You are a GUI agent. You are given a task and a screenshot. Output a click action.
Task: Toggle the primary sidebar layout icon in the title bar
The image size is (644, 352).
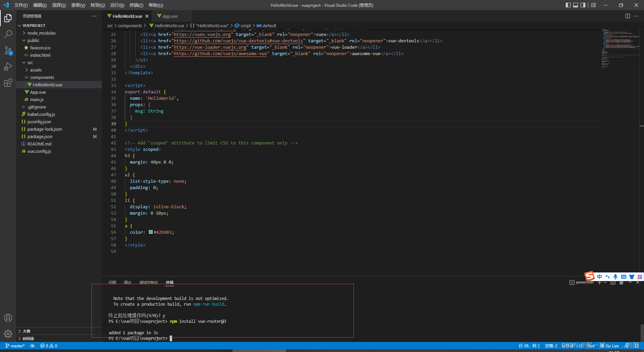tap(568, 5)
